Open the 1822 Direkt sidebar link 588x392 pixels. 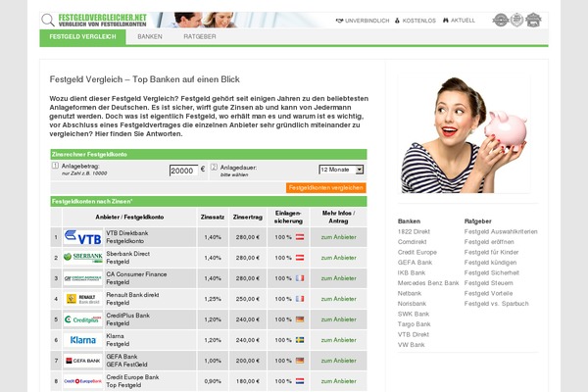tap(414, 232)
